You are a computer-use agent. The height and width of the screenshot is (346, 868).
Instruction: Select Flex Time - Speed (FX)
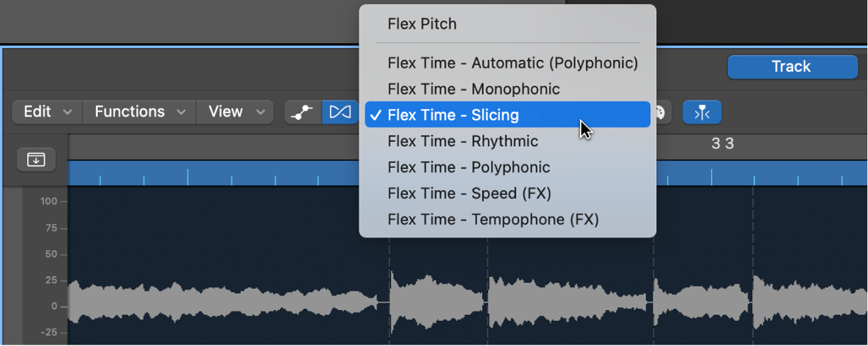click(x=469, y=193)
